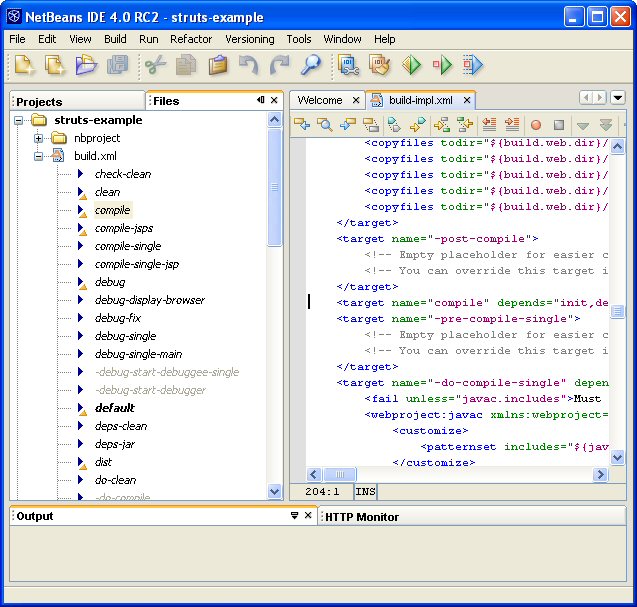This screenshot has height=607, width=637.
Task: Open the Output window options dropdown arrow
Action: pyautogui.click(x=295, y=516)
